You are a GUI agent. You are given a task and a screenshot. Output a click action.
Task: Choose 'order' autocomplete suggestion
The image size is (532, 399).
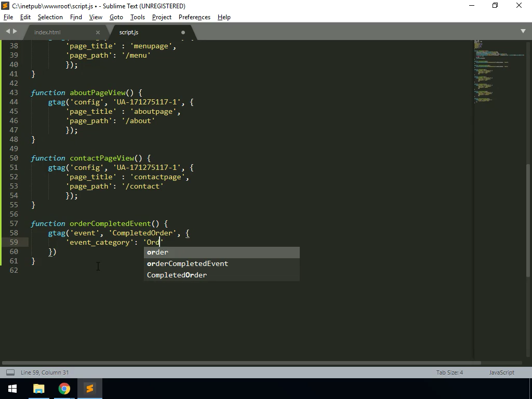(221, 252)
